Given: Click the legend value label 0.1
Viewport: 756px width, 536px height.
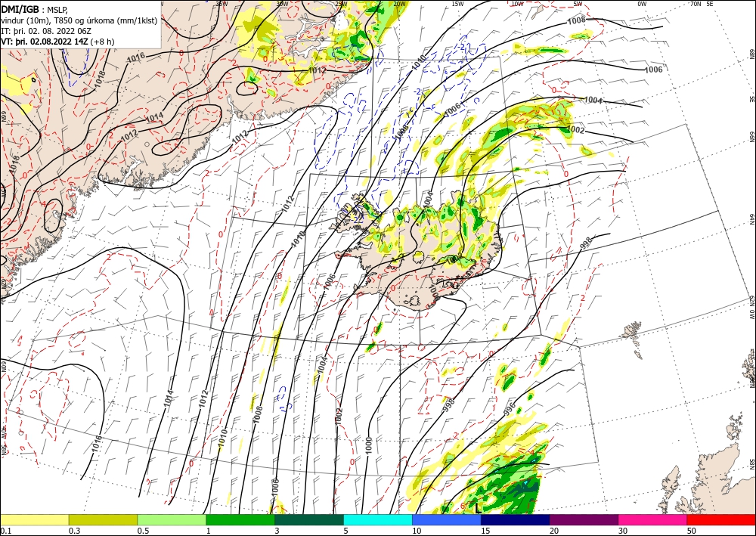Looking at the screenshot, I should [x=6, y=531].
